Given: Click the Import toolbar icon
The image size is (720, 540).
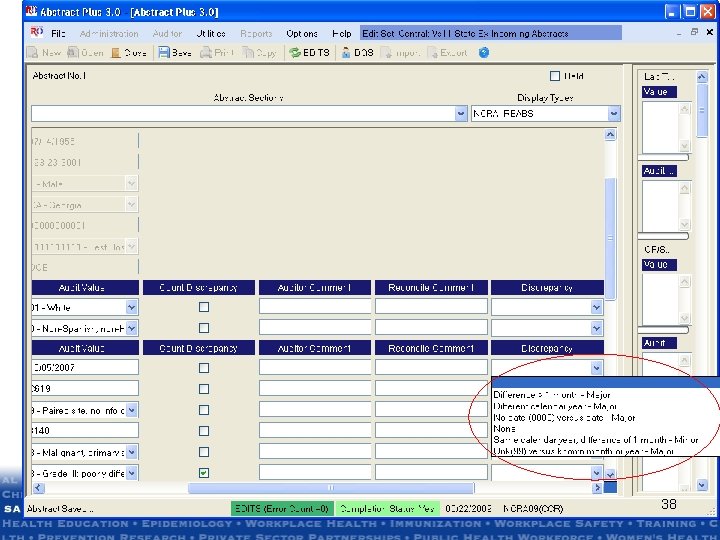Looking at the screenshot, I should coord(387,53).
